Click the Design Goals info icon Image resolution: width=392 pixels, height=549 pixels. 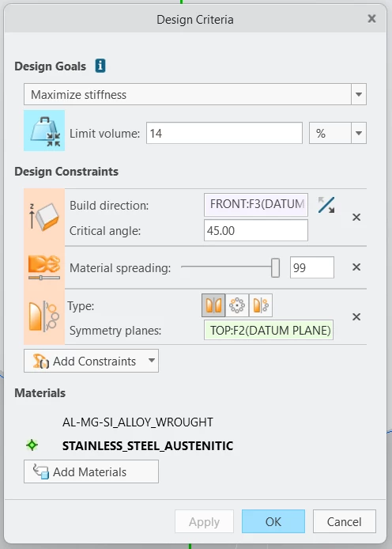click(x=100, y=66)
